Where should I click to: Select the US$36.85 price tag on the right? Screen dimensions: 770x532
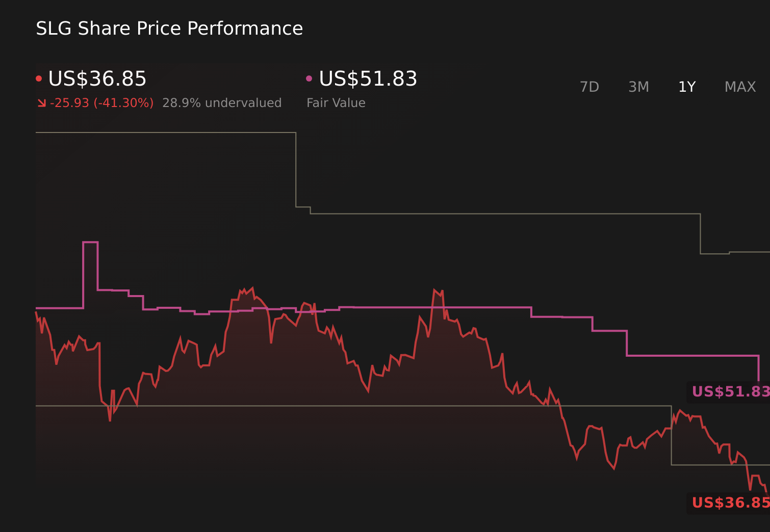(728, 503)
